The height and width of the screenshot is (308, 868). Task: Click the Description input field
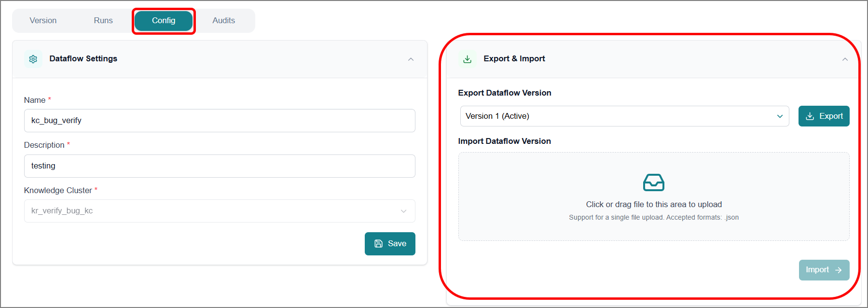click(x=220, y=166)
